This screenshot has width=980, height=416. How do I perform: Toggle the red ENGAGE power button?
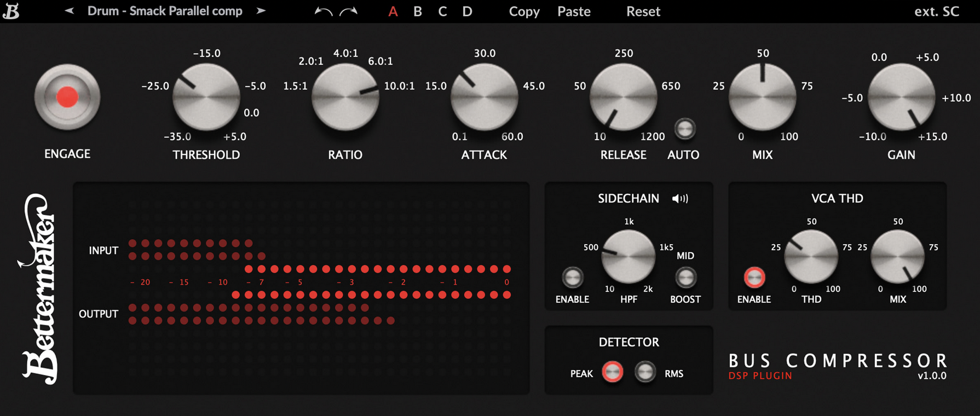(x=67, y=97)
